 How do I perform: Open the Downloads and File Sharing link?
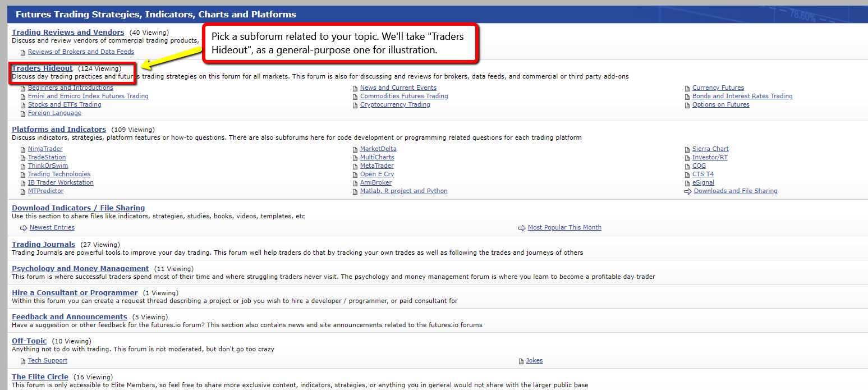pyautogui.click(x=736, y=191)
